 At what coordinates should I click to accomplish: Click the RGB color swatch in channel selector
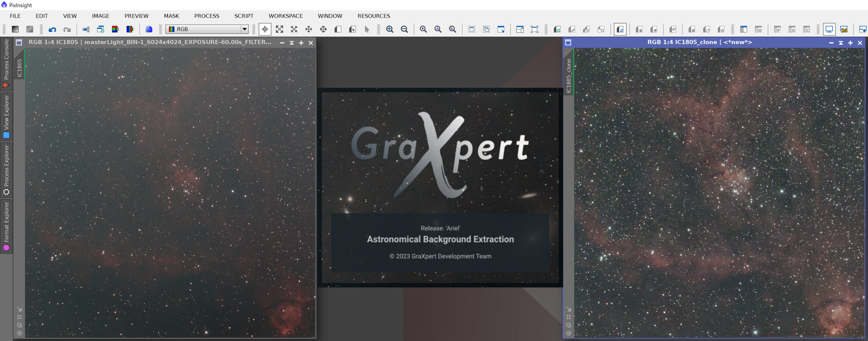point(172,29)
